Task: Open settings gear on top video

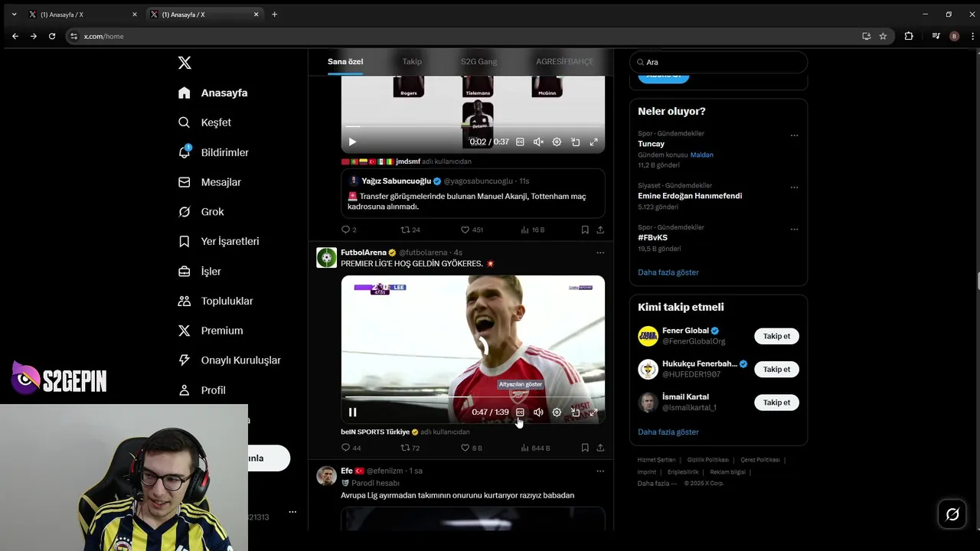Action: coord(557,142)
